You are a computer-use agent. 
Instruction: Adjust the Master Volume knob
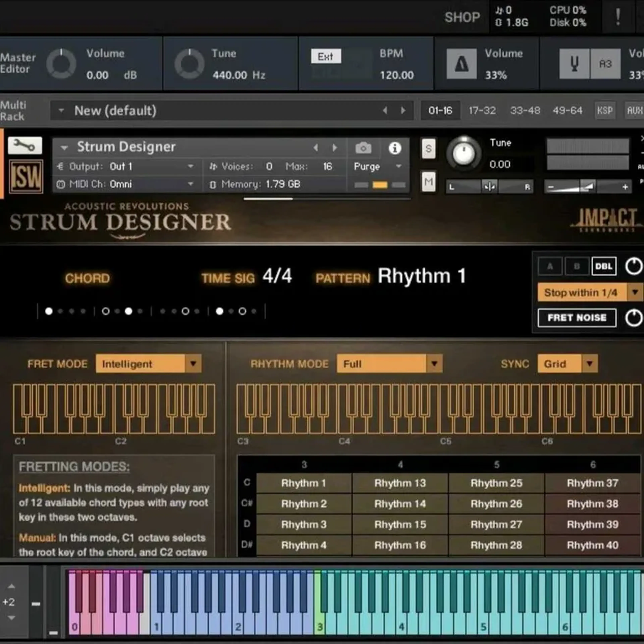click(61, 64)
